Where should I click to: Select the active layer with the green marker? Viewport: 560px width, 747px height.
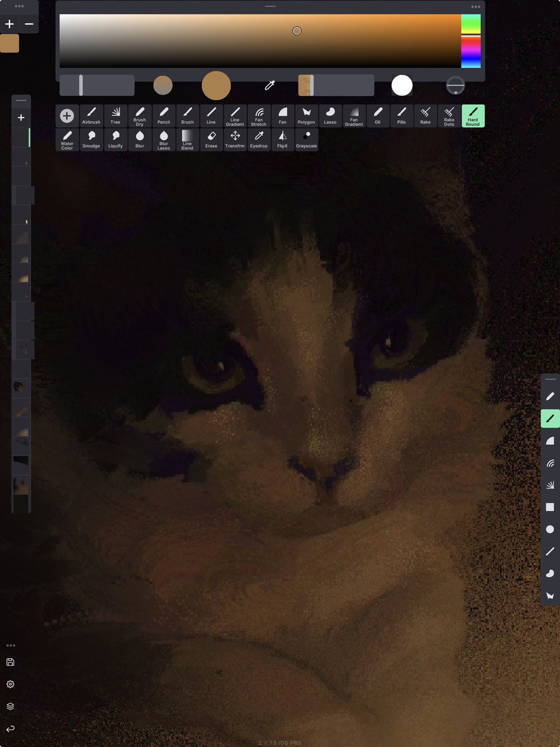click(21, 137)
